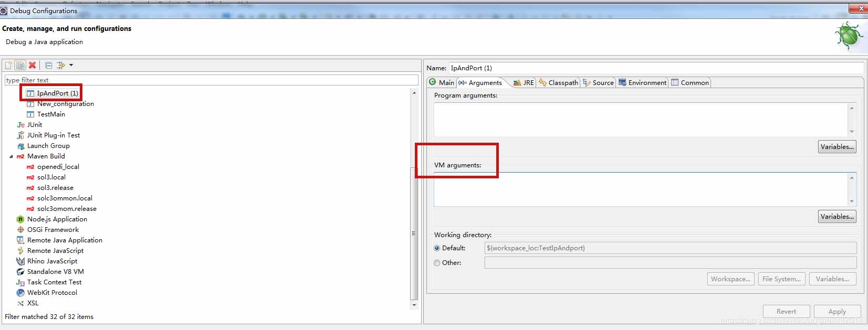Switch to the Main tab

coord(441,82)
